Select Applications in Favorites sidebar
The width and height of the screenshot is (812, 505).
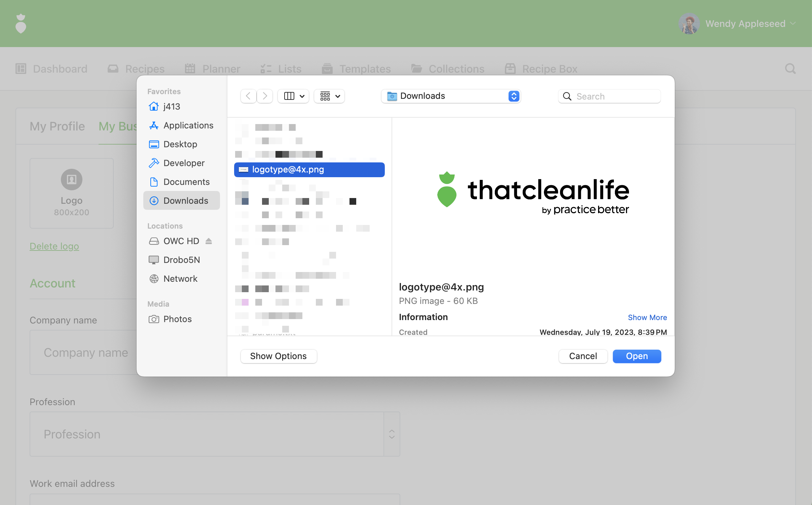[x=188, y=125]
